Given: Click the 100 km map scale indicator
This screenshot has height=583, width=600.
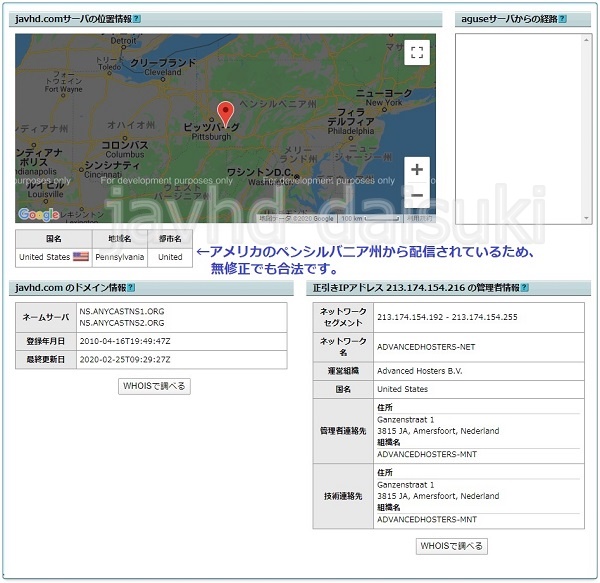Looking at the screenshot, I should (x=371, y=218).
